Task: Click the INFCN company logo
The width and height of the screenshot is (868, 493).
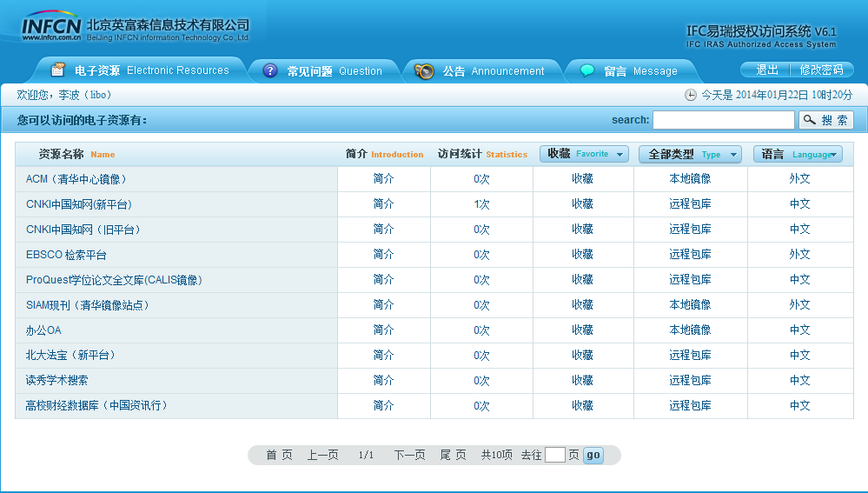Action: 52,26
